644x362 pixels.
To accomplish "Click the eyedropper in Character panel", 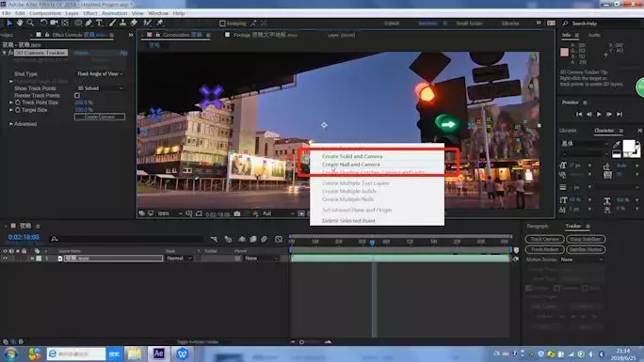I will (x=617, y=144).
